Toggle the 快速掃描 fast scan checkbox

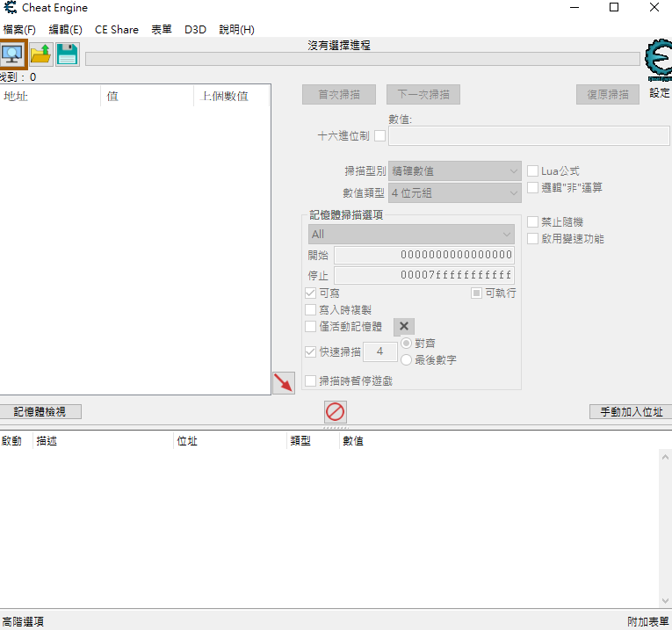click(x=310, y=351)
